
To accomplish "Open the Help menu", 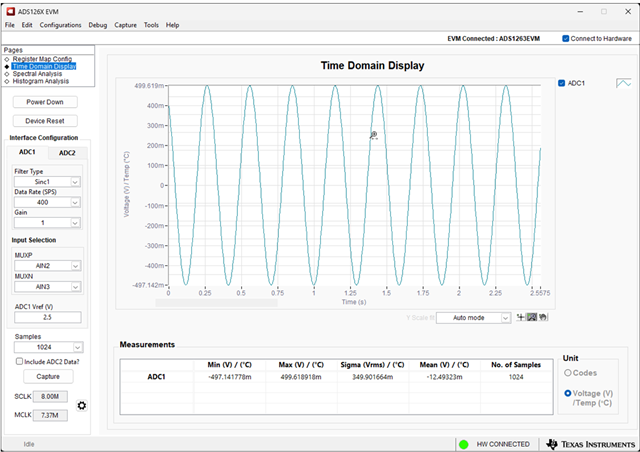I will click(172, 25).
